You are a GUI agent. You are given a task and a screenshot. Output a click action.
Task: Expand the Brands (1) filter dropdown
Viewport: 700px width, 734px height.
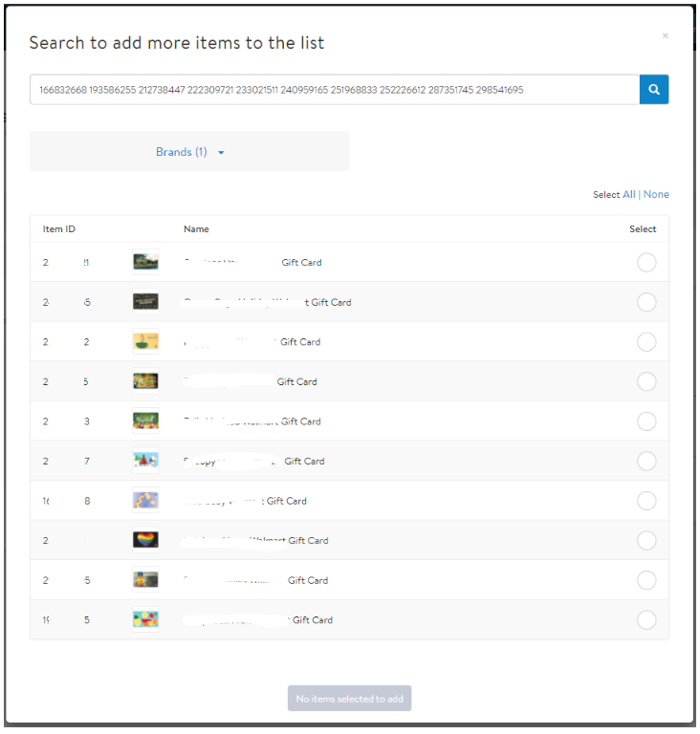(182, 152)
